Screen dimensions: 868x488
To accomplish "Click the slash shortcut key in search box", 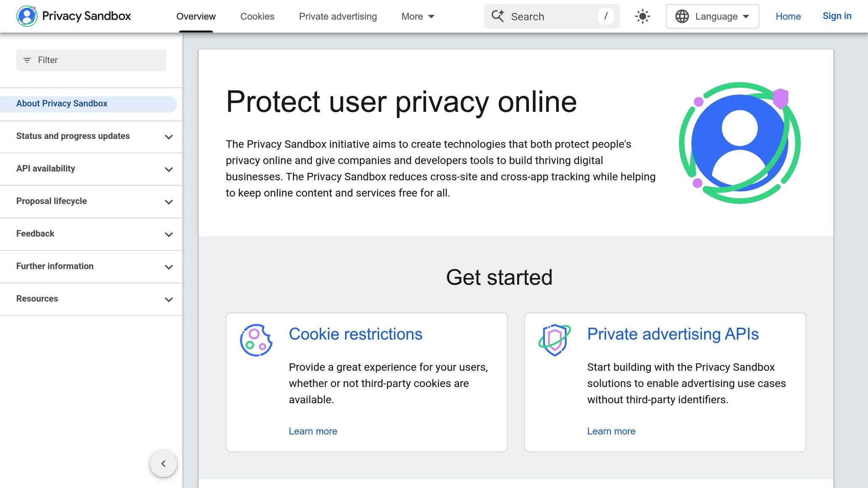I will (x=606, y=17).
